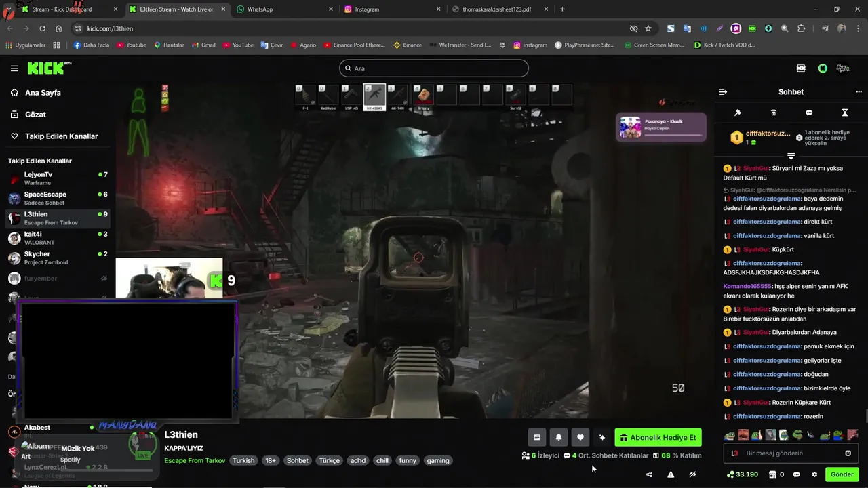Click the Türkçe tag

click(x=330, y=460)
